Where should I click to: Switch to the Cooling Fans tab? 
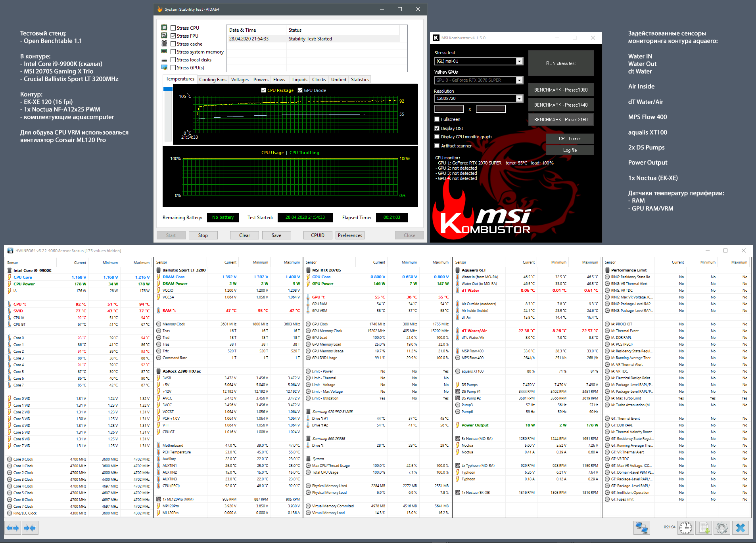(213, 79)
